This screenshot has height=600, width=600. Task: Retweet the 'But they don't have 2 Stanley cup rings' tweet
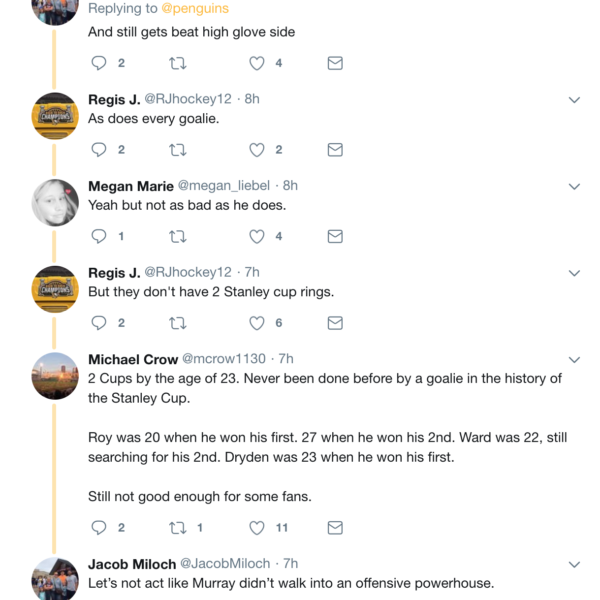point(178,323)
